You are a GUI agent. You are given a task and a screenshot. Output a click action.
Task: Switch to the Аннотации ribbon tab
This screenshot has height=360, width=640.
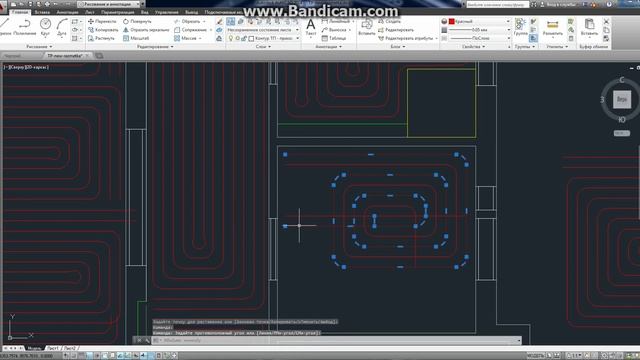tap(67, 12)
